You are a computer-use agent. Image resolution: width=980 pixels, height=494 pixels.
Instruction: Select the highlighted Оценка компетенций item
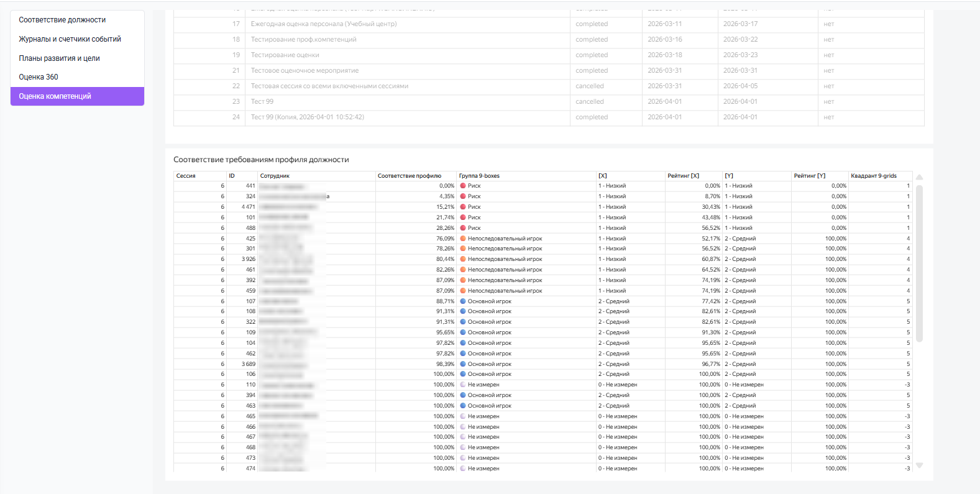pyautogui.click(x=78, y=96)
